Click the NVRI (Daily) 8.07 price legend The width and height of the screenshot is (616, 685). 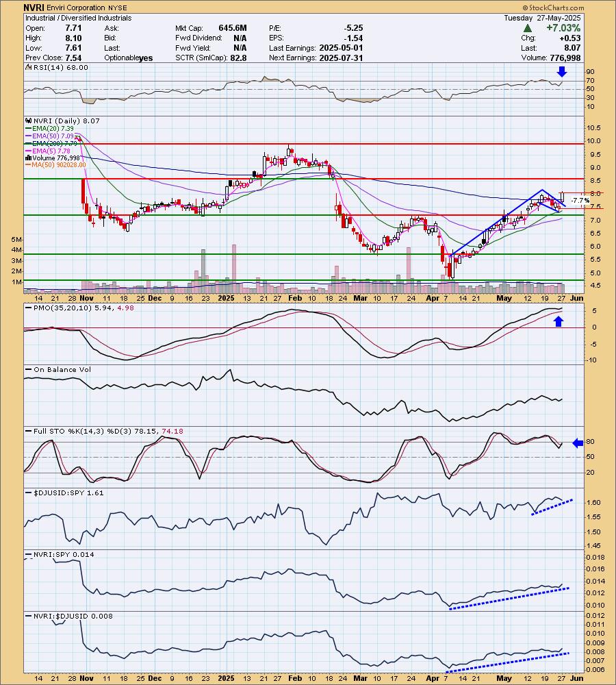[66, 121]
